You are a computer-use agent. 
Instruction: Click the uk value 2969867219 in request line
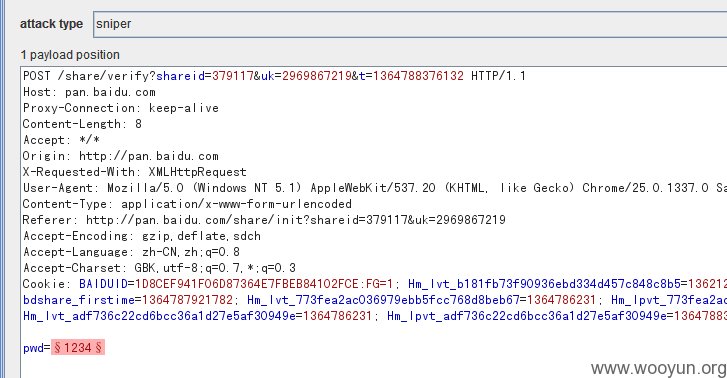click(317, 76)
